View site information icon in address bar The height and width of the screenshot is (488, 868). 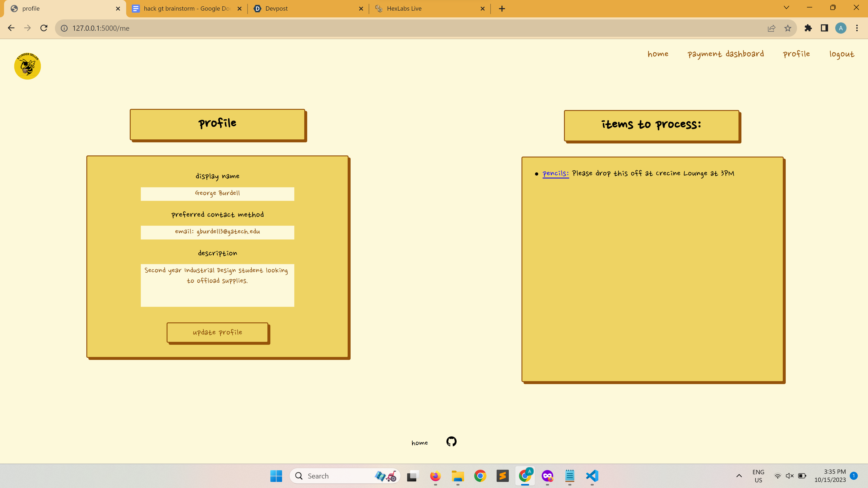click(x=64, y=28)
